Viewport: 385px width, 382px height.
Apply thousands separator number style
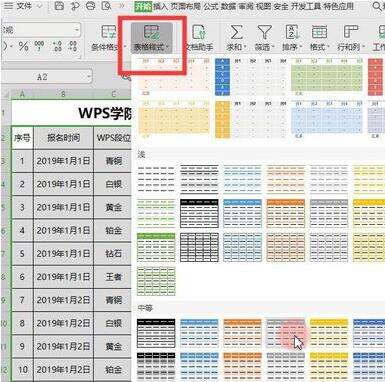point(39,46)
